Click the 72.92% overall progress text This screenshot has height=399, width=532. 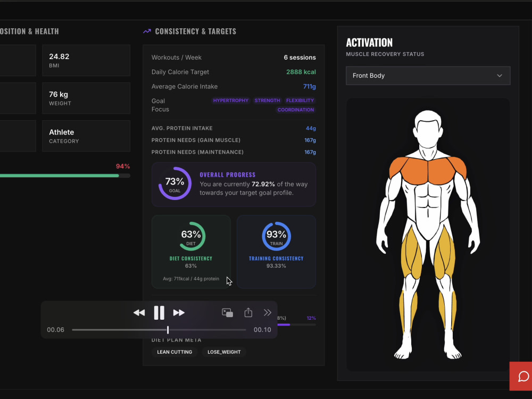tap(263, 184)
